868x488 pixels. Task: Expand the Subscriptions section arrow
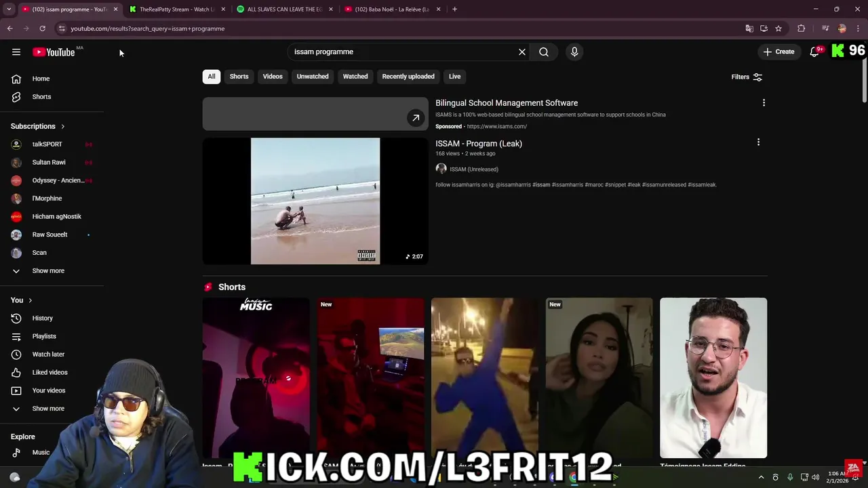click(x=62, y=126)
